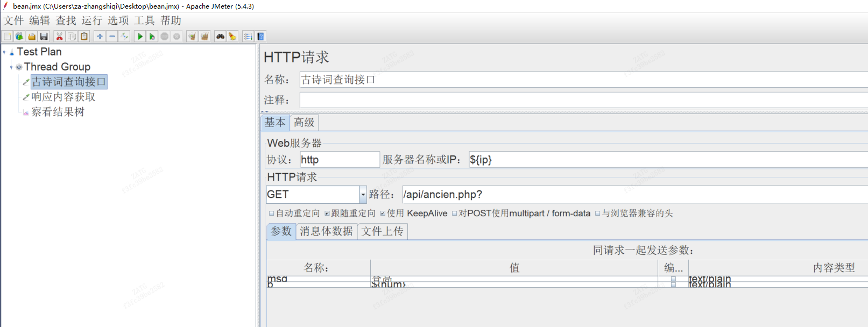868x327 pixels.
Task: Toggle the 使用 KeepAlive checkbox
Action: pos(383,214)
